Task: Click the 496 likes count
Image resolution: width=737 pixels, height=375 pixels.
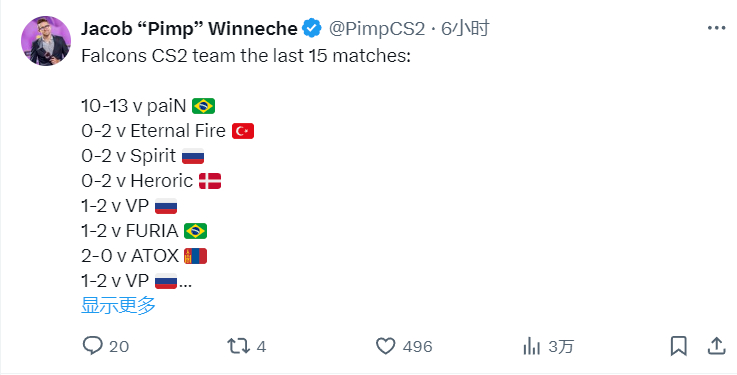Action: [x=417, y=346]
